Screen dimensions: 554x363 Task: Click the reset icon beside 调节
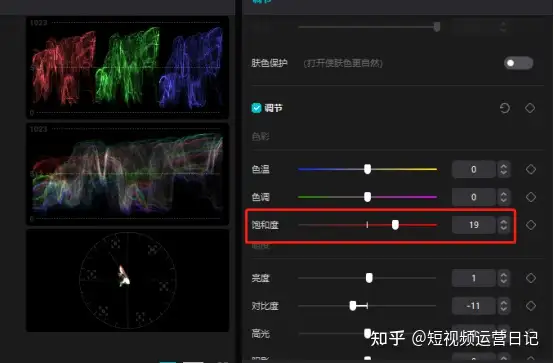[505, 108]
